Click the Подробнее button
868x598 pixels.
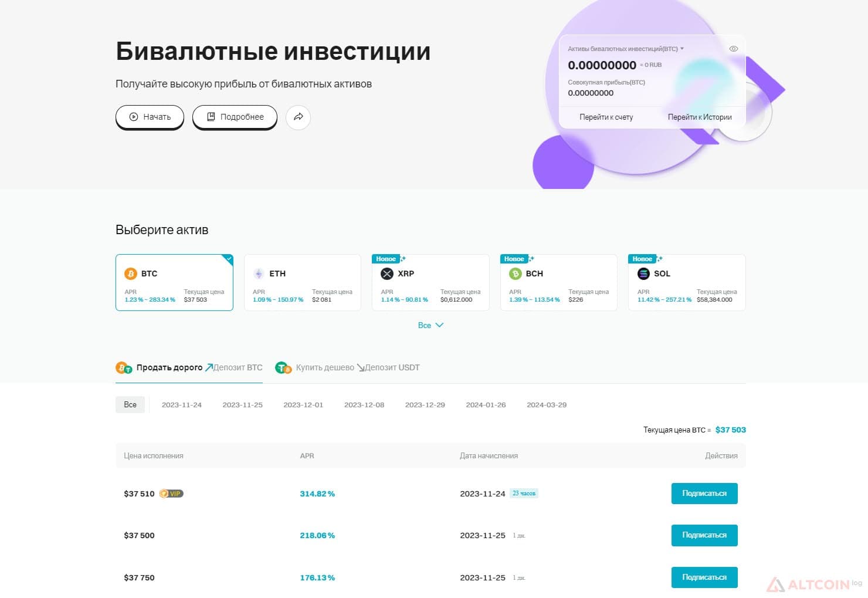(235, 117)
